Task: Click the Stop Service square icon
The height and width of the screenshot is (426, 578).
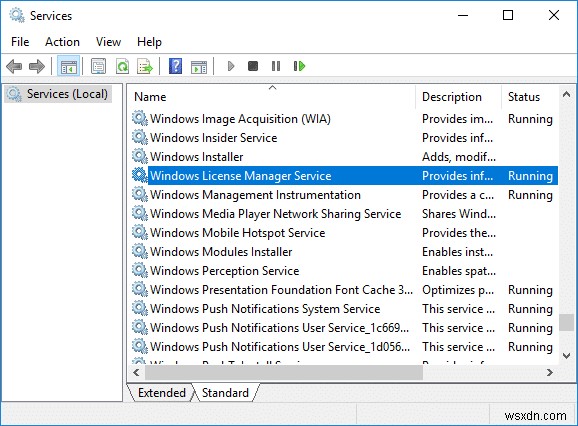Action: click(253, 66)
